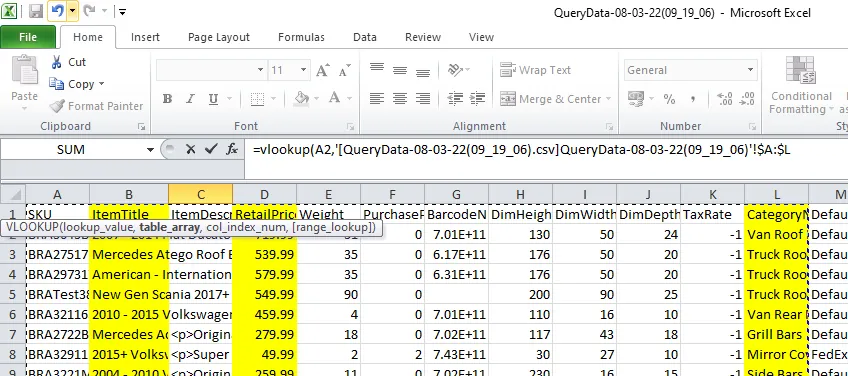Click the Copy button
Screen dimensions: 848x376
[x=72, y=84]
